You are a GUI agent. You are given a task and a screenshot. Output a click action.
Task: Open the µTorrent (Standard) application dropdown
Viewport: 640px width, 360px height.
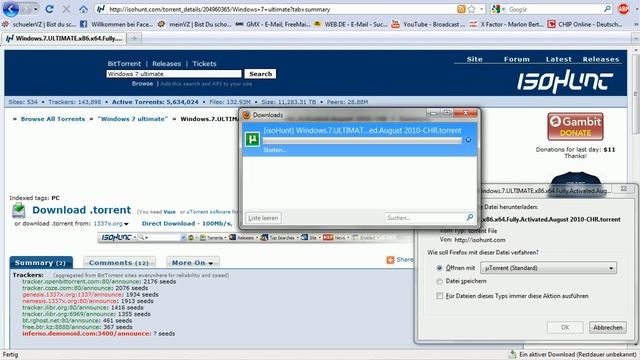(x=548, y=268)
